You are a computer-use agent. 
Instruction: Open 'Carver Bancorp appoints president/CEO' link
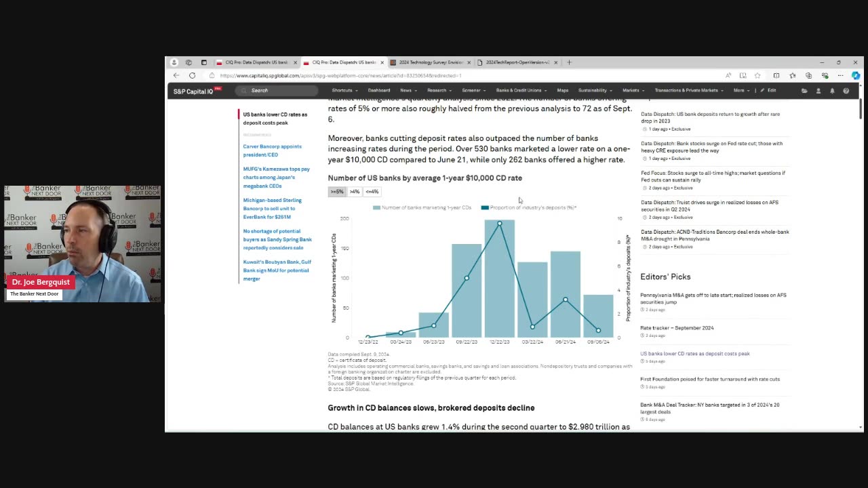[x=272, y=150]
